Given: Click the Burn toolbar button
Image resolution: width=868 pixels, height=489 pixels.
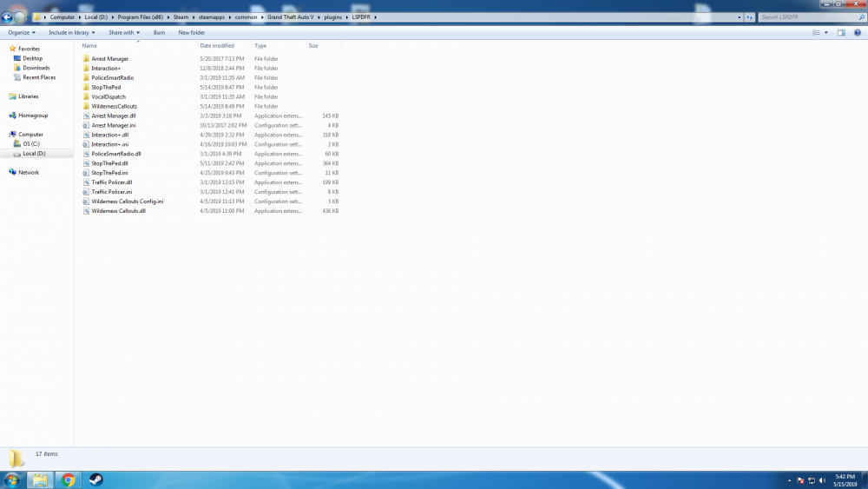Looking at the screenshot, I should coord(159,33).
